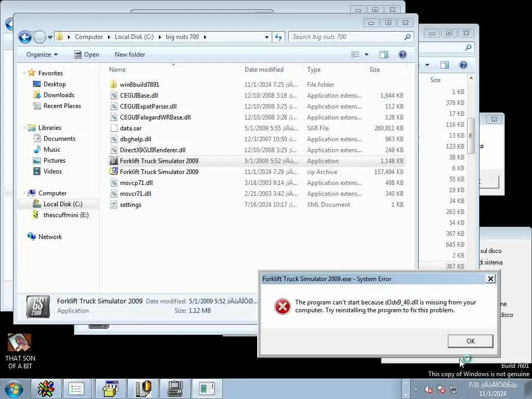Open Music library in the sidebar
This screenshot has width=532, height=399.
click(x=51, y=150)
